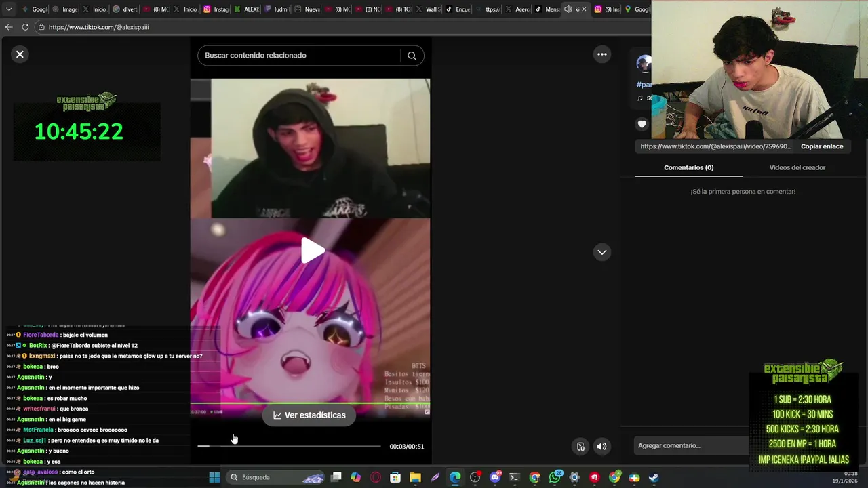This screenshot has height=488, width=868.
Task: Switch to the Mensa TikTok browser tab
Action: pos(548,9)
